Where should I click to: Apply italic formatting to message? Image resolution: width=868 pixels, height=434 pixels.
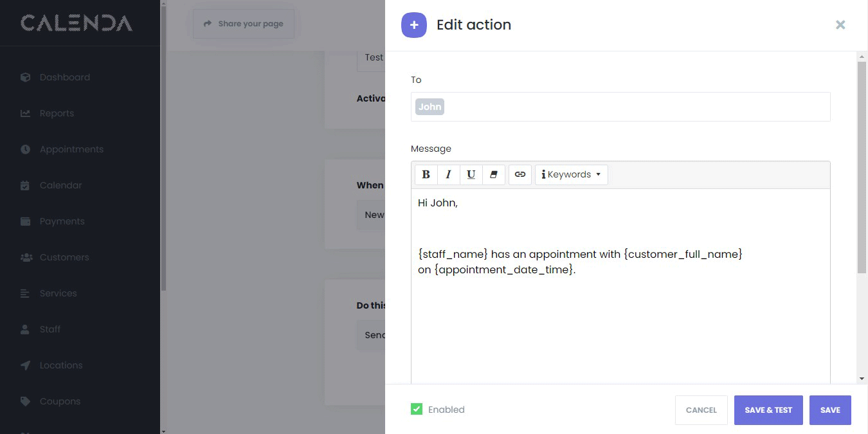coord(448,175)
